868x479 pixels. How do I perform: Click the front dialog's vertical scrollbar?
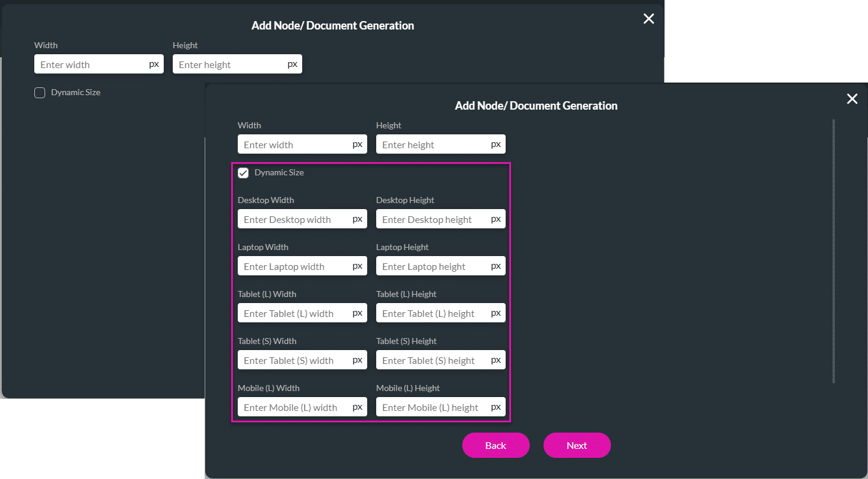834,251
